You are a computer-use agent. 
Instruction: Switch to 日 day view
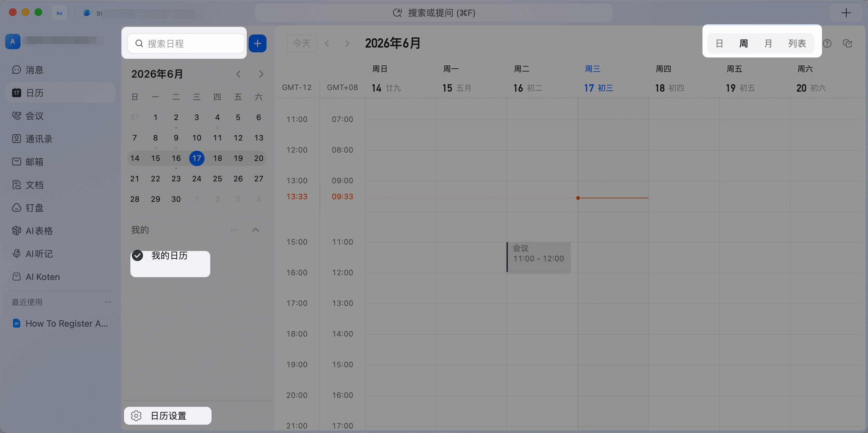point(719,43)
